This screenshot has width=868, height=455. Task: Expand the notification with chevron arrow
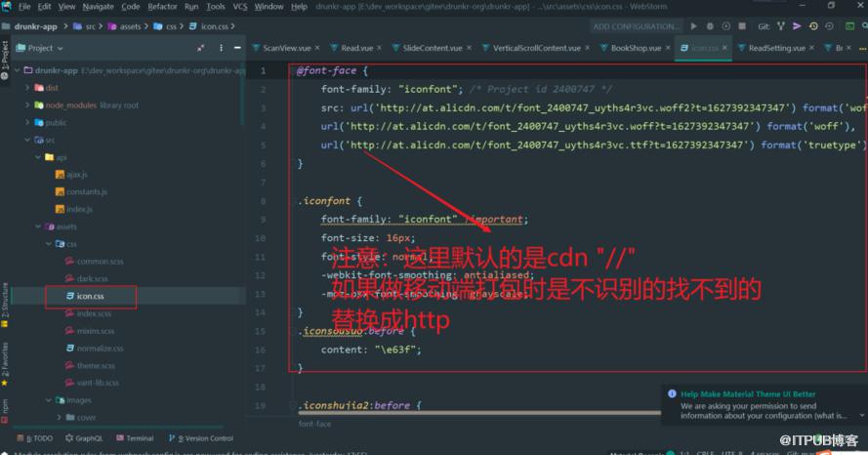tap(861, 416)
